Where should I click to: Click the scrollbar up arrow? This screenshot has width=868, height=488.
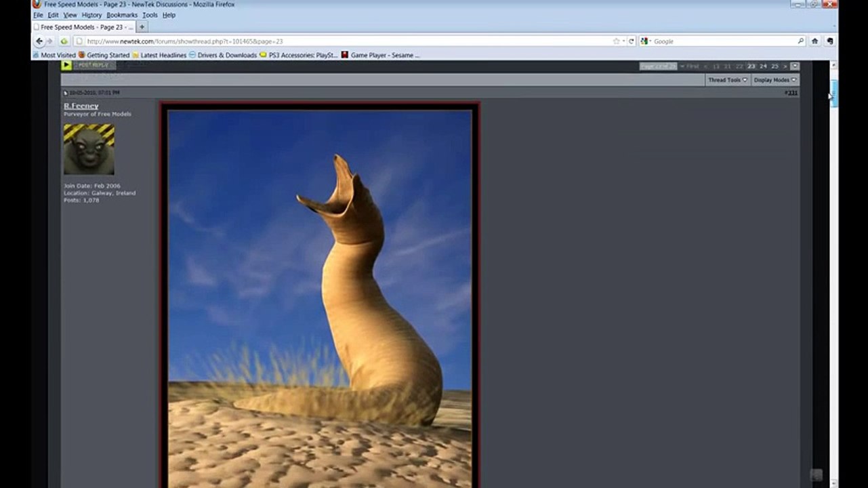click(x=834, y=65)
